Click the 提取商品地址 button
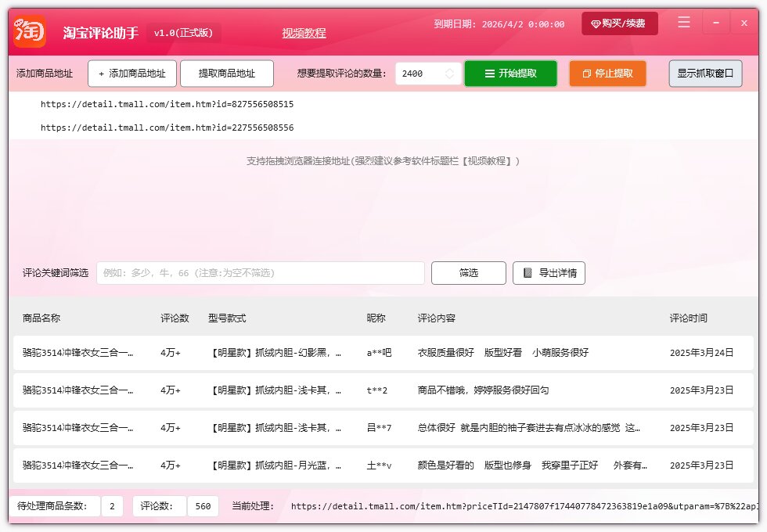This screenshot has height=532, width=767. [x=227, y=74]
